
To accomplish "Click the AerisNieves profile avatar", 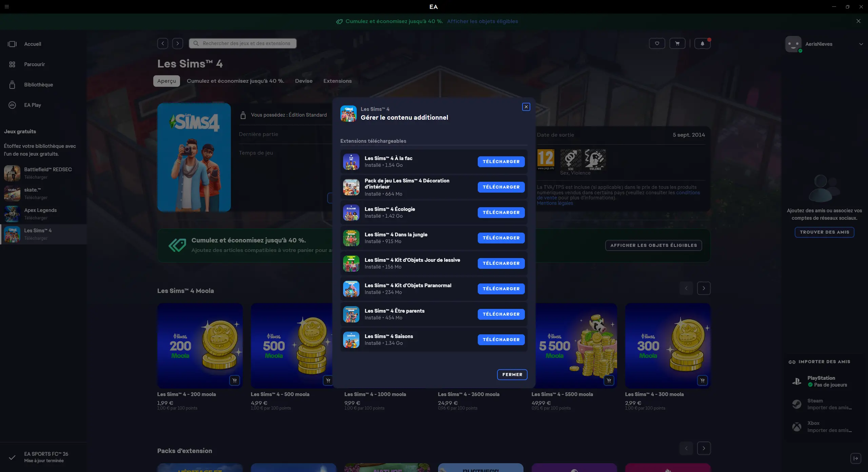I will (793, 44).
